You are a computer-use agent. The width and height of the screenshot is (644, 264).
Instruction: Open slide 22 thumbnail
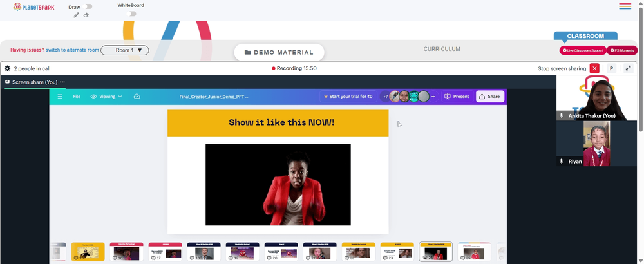tap(358, 252)
